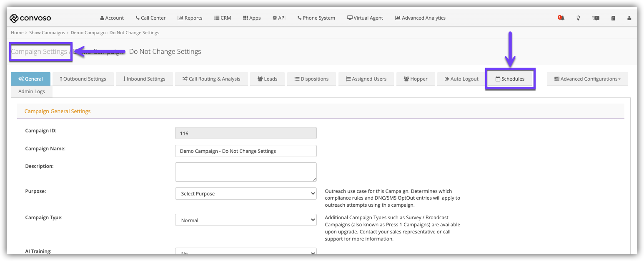Click the Convoso logo
Screen dimensions: 644x261
[x=30, y=18]
